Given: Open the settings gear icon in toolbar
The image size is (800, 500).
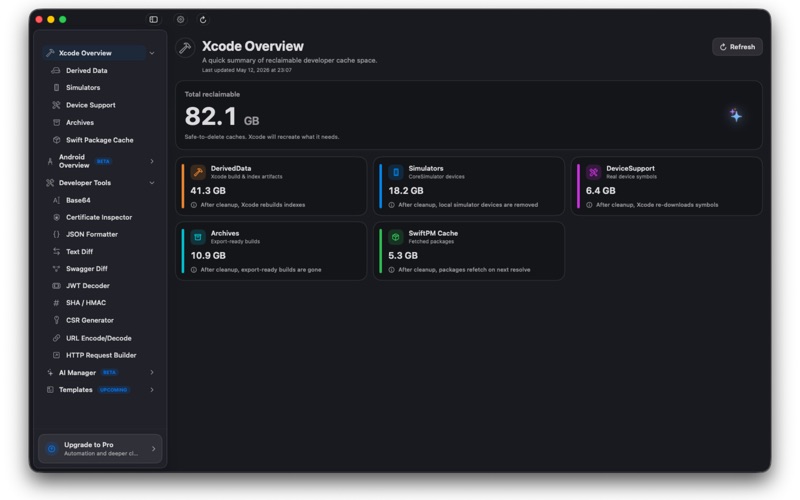Looking at the screenshot, I should (x=181, y=19).
